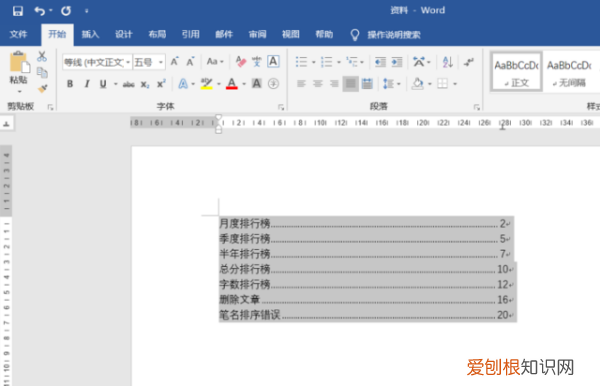Click the Clear Formatting eraser icon
Screen dimensions: 600x386
click(x=241, y=62)
